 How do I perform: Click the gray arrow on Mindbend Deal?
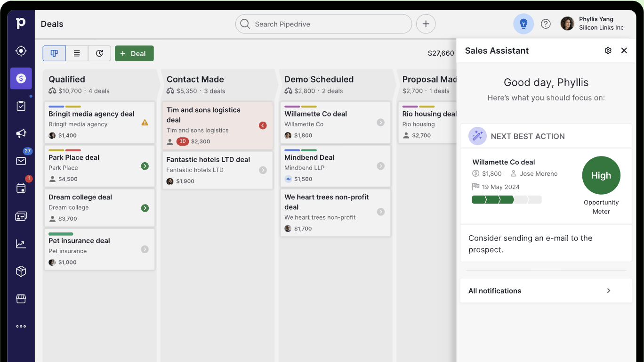[381, 166]
